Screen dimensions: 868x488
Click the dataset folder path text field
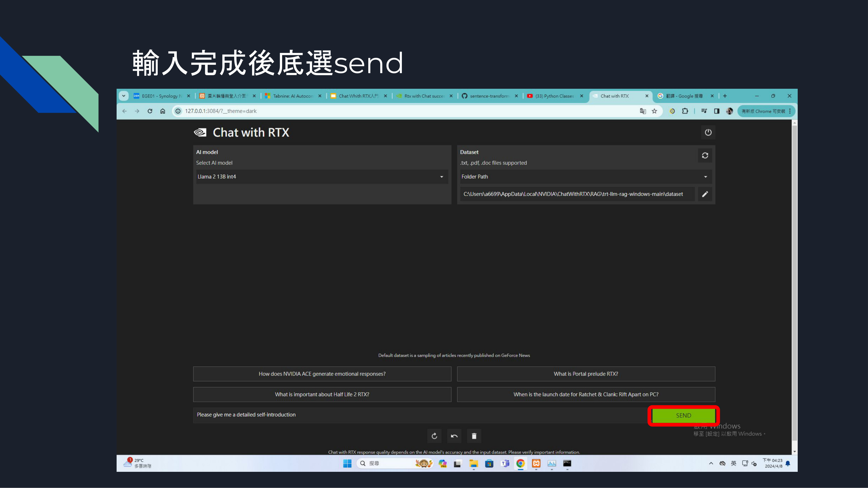click(x=577, y=194)
